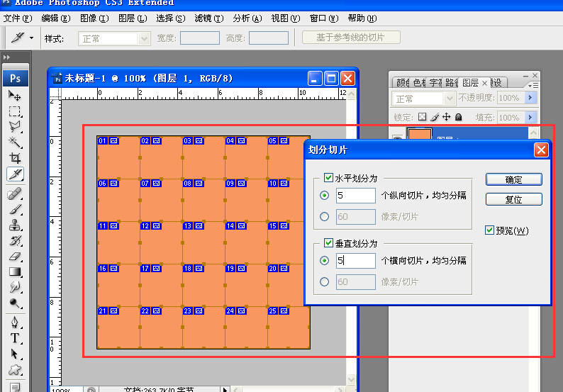Open the 视图(V) menu
This screenshot has width=563, height=392.
pos(286,18)
